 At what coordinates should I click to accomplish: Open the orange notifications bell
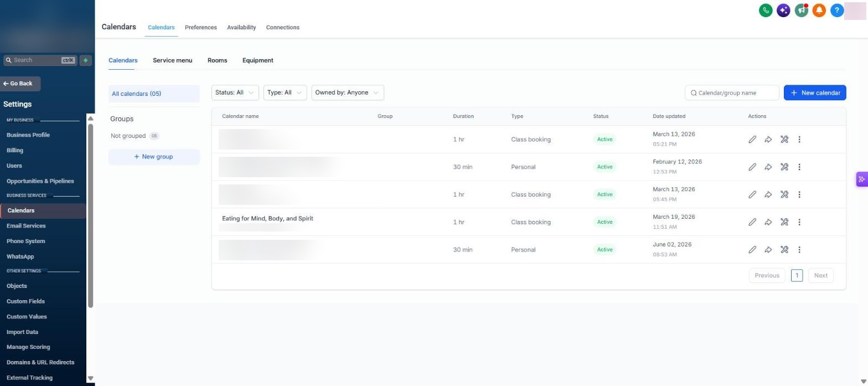[x=819, y=10]
